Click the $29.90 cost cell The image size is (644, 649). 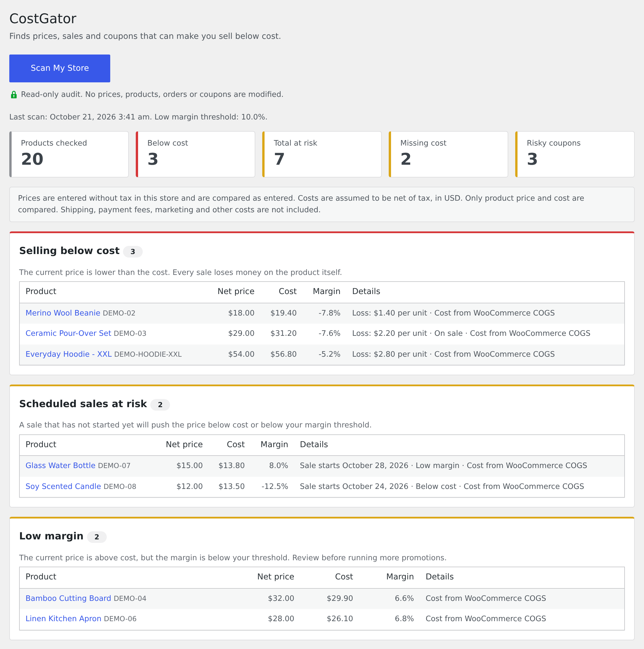340,598
